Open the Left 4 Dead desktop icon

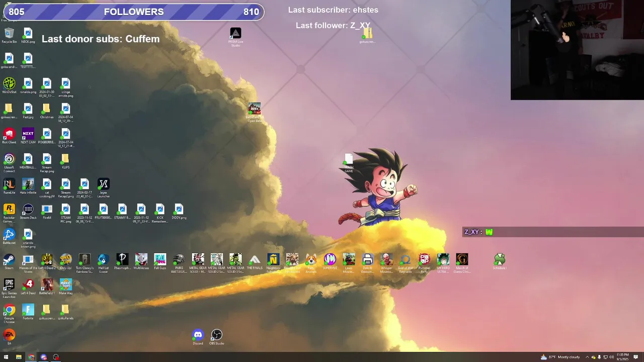tap(28, 287)
